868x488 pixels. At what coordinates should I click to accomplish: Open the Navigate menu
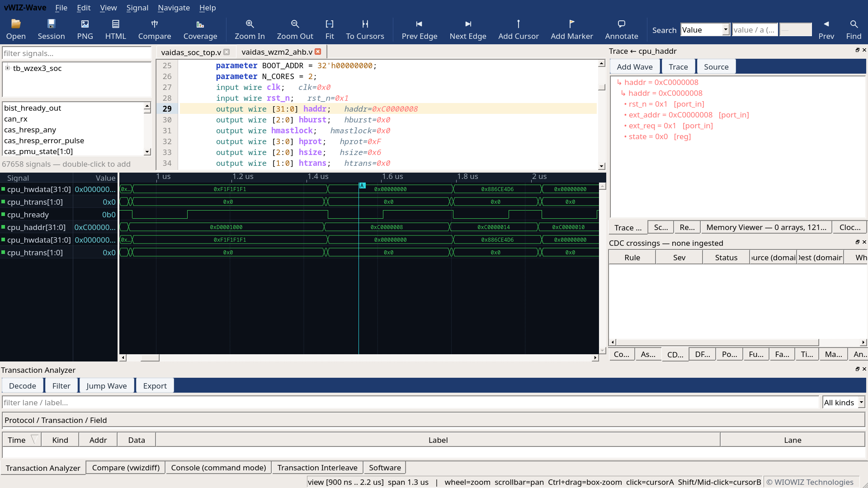[174, 8]
